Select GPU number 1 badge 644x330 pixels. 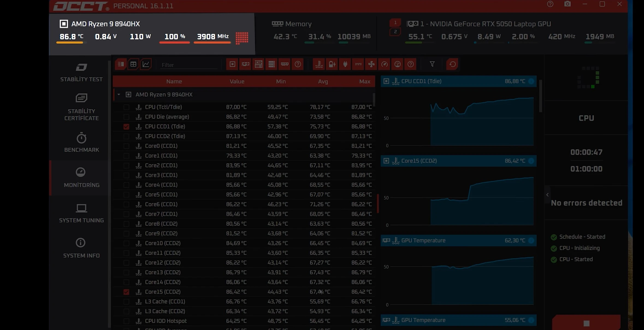[395, 23]
